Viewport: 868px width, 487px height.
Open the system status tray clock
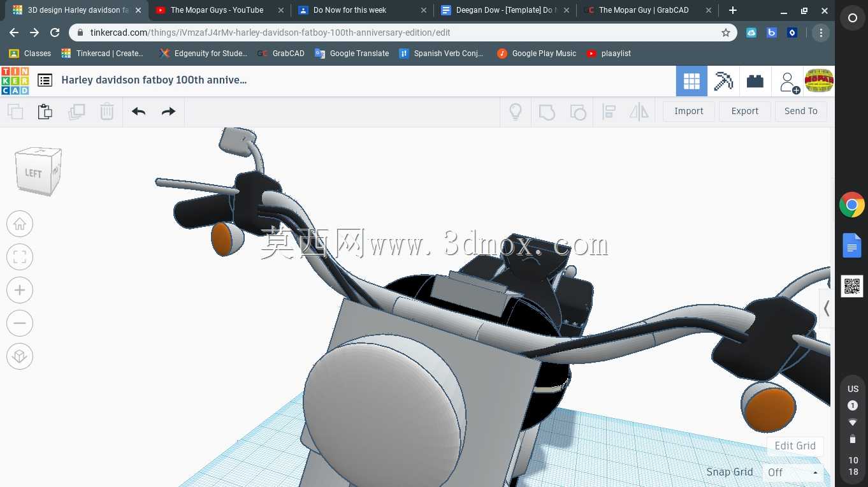(x=853, y=466)
